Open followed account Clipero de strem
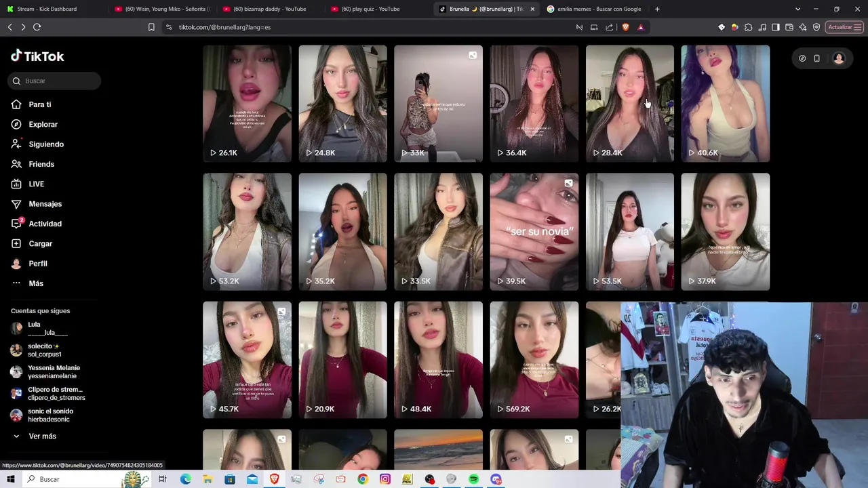The width and height of the screenshot is (868, 488). click(47, 394)
